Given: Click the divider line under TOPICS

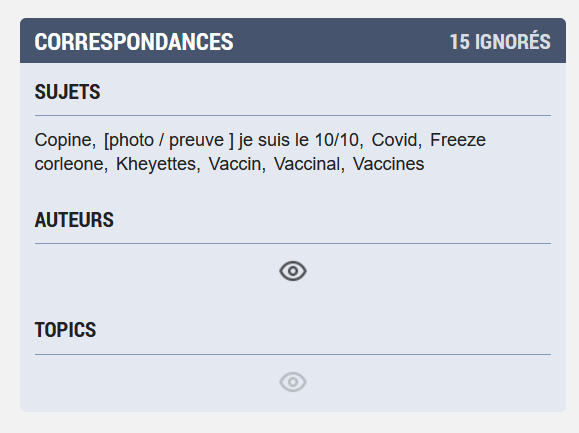Looking at the screenshot, I should 293,354.
